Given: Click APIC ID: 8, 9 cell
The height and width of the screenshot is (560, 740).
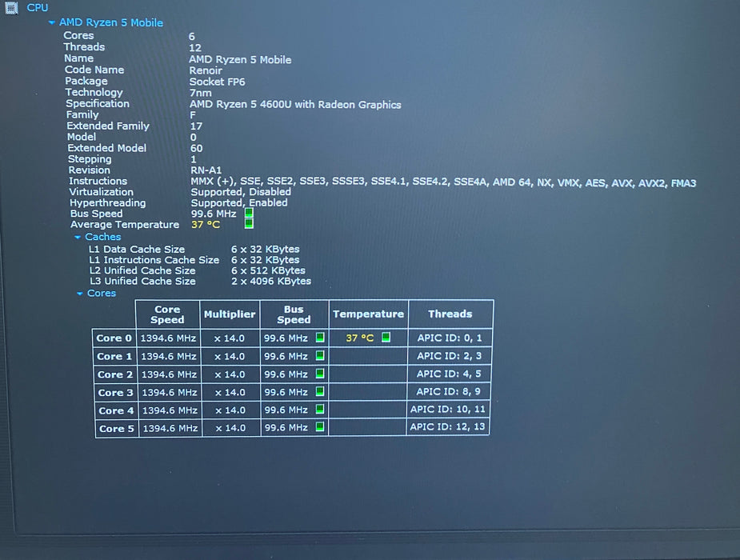Looking at the screenshot, I should pyautogui.click(x=448, y=391).
